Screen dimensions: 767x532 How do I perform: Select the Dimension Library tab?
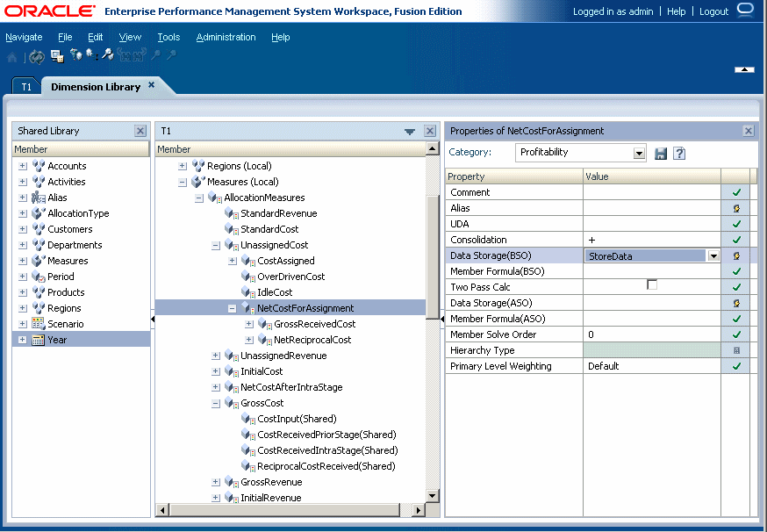96,87
